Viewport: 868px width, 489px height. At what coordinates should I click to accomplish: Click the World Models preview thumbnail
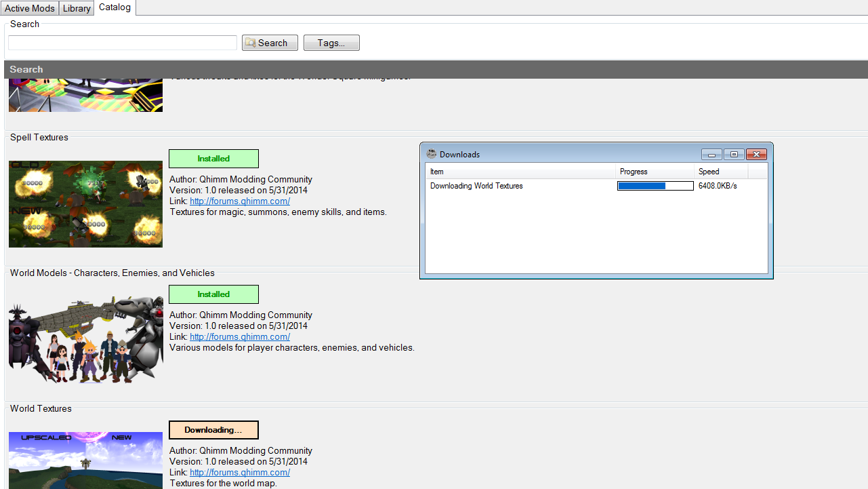coord(85,340)
